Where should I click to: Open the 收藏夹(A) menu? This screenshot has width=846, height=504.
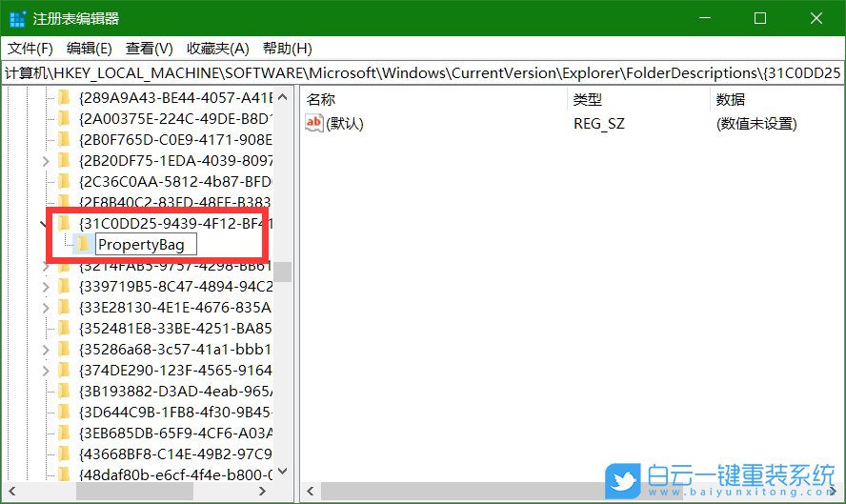(217, 49)
